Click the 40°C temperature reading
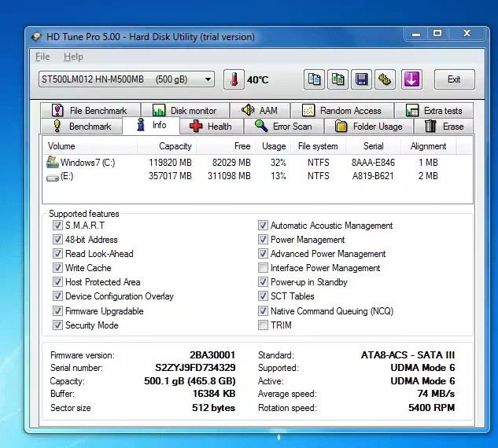 258,79
